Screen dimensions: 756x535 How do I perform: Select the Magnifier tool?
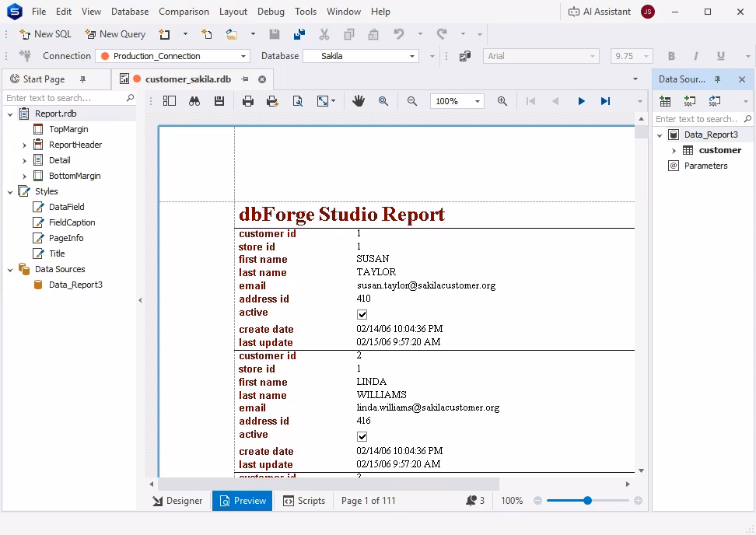click(x=383, y=101)
